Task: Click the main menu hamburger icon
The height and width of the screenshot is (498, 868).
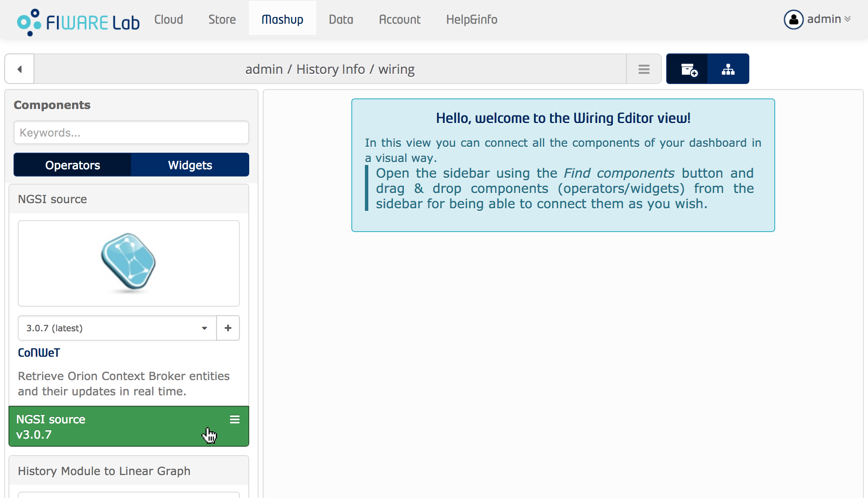Action: [645, 69]
